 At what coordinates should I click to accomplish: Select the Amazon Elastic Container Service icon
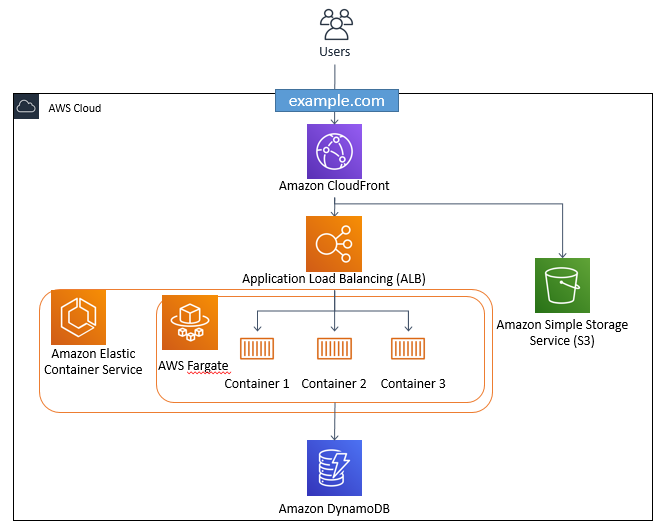pyautogui.click(x=78, y=317)
